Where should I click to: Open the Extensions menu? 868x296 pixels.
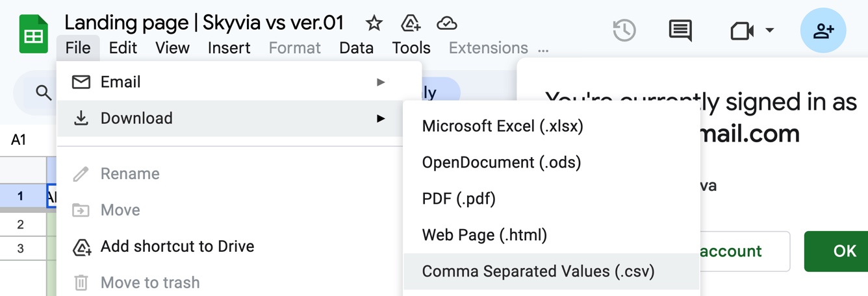click(x=488, y=48)
